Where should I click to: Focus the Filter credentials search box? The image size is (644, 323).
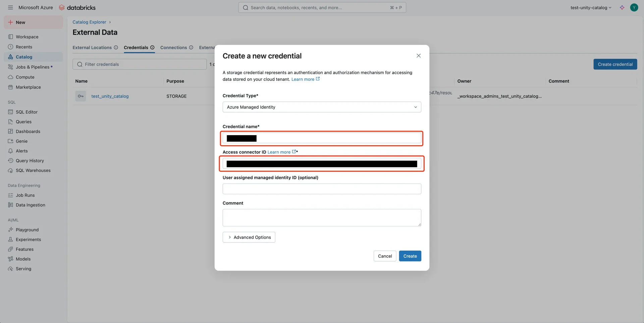(x=140, y=64)
